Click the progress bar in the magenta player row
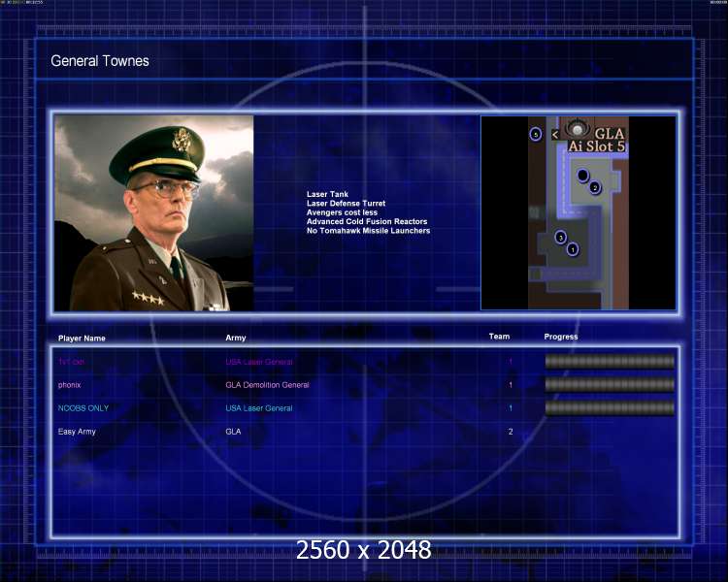728x582 pixels. [610, 361]
